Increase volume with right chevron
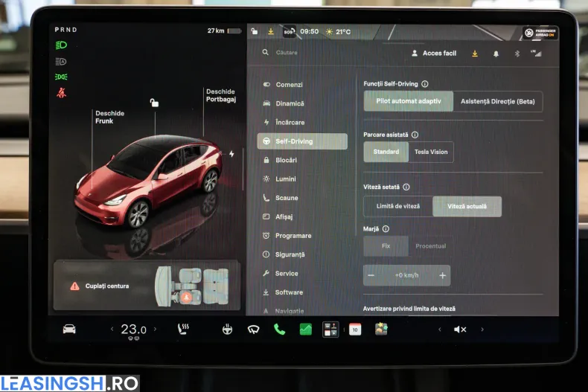The height and width of the screenshot is (392, 588). coord(482,330)
